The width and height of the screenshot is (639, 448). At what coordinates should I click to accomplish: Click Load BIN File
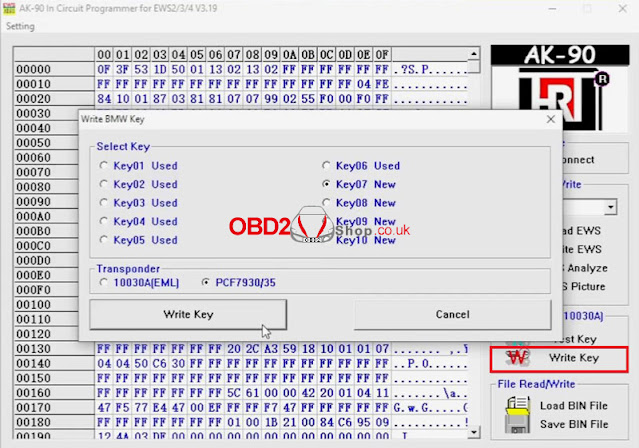tap(574, 406)
